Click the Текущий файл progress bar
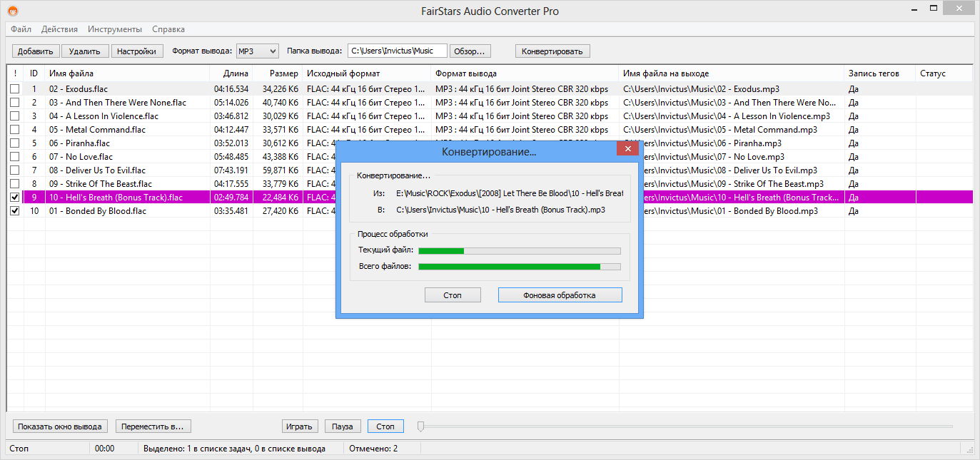Screen dimensions: 980x460 (x=519, y=250)
